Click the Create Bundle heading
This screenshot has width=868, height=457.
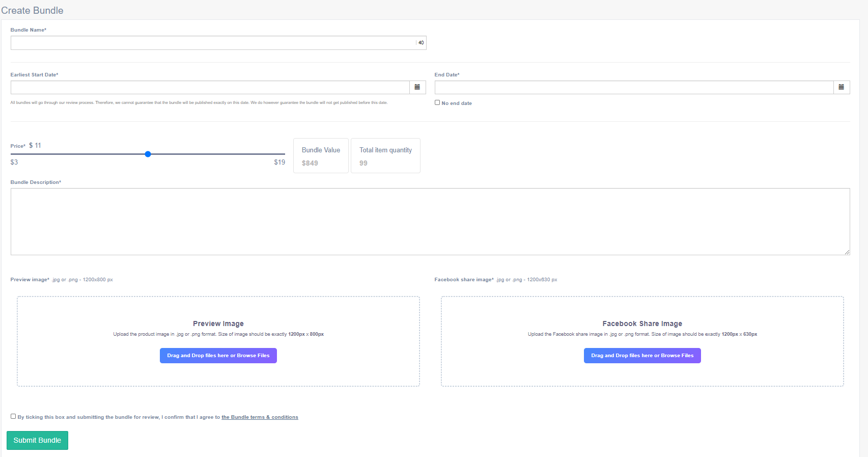pyautogui.click(x=32, y=10)
